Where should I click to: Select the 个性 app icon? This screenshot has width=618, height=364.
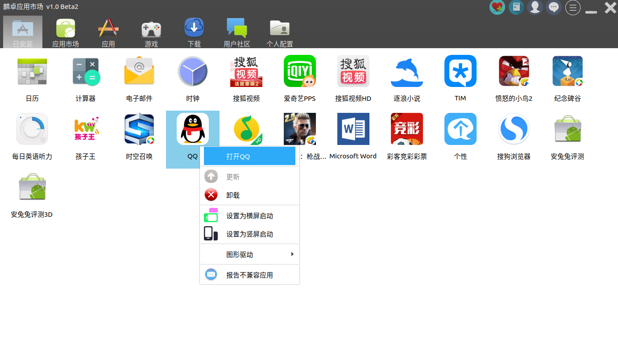point(460,129)
